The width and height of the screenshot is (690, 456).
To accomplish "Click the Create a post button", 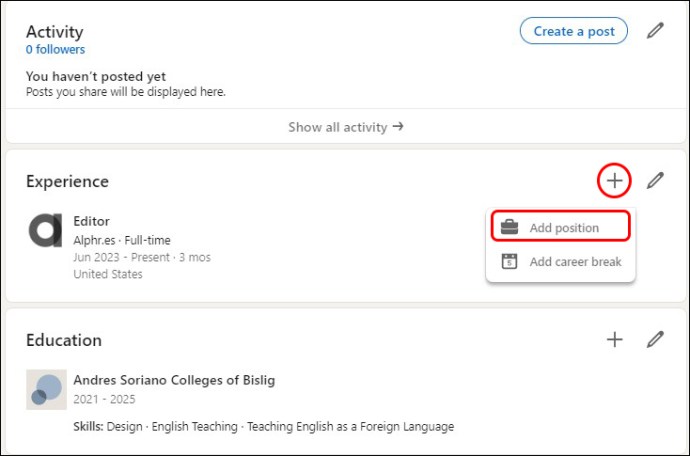I will [574, 31].
